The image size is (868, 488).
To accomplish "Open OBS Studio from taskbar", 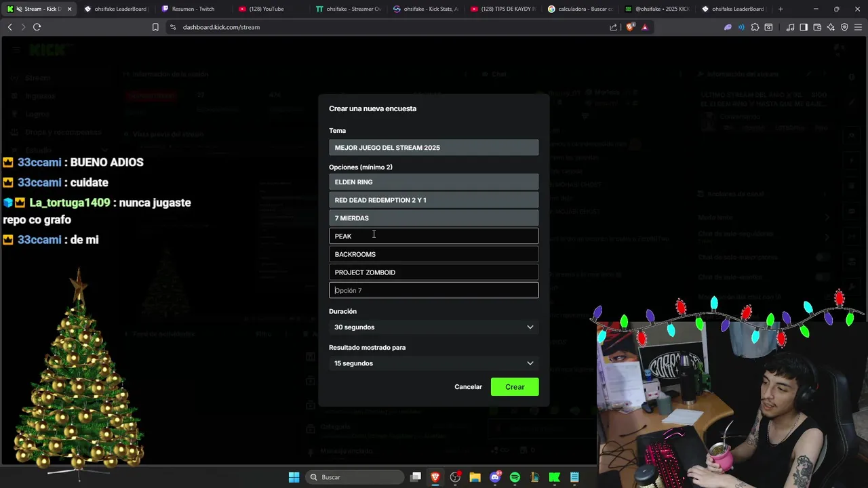I will point(455,477).
